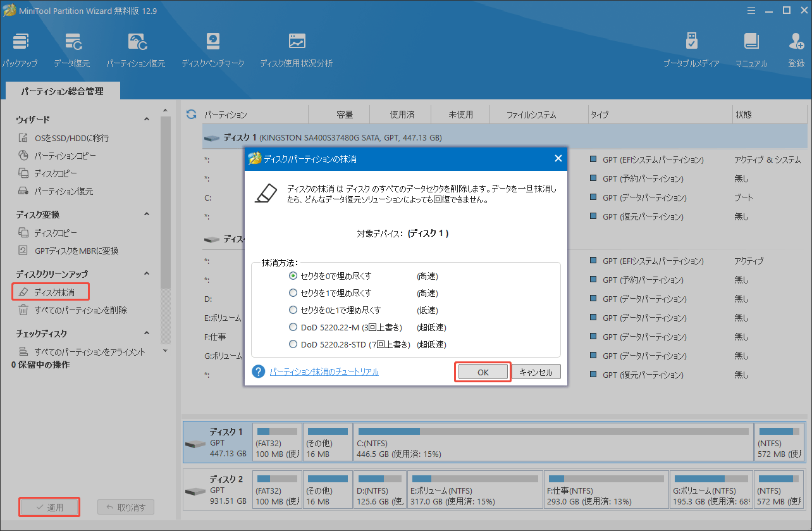
Task: Switch to パーティション総合管理 tab
Action: click(62, 91)
